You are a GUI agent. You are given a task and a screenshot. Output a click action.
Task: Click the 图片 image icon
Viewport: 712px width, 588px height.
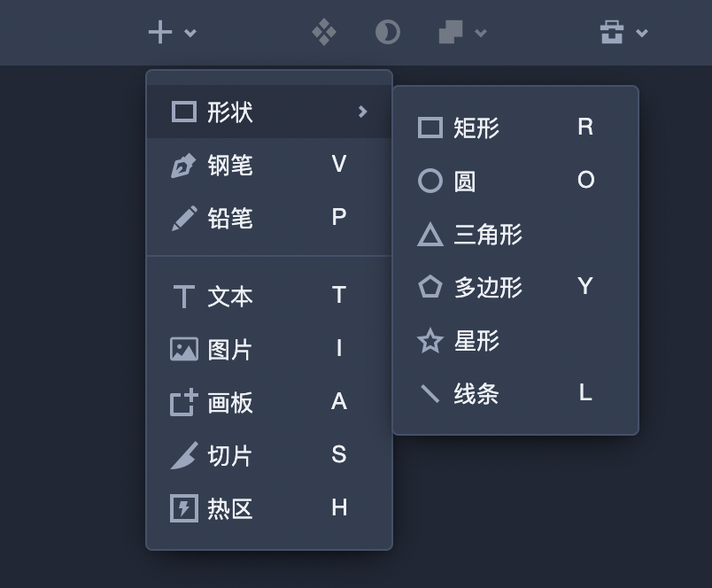tap(184, 349)
